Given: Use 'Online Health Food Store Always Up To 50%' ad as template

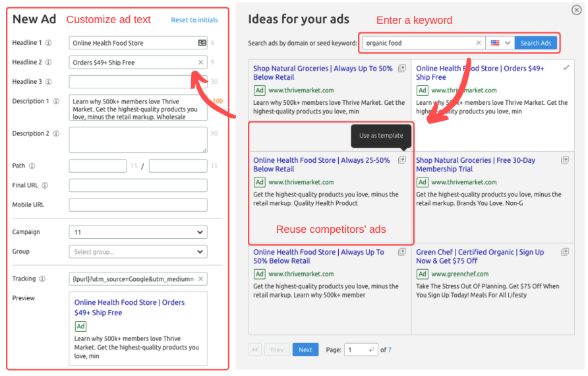Looking at the screenshot, I should pos(402,252).
